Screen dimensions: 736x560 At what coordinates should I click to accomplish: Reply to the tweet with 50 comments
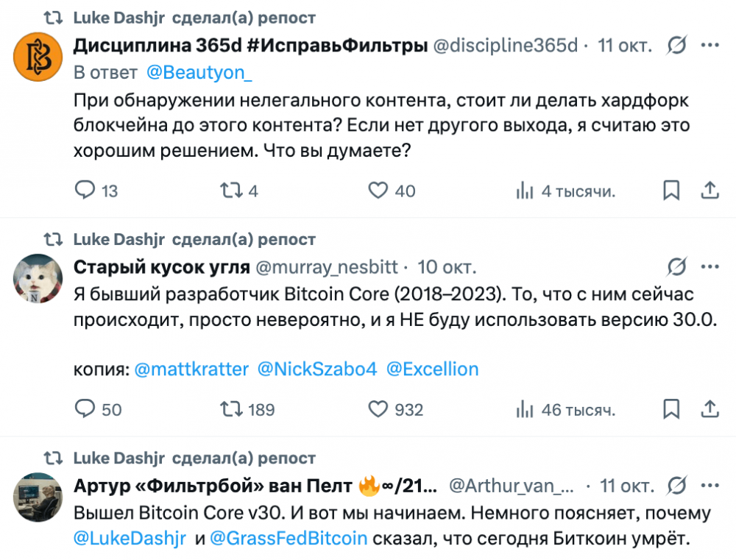pyautogui.click(x=86, y=409)
